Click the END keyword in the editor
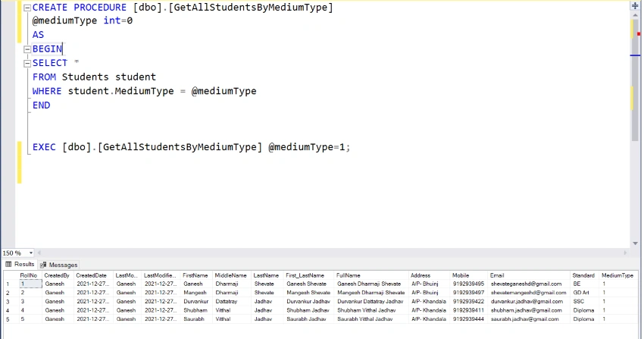The height and width of the screenshot is (339, 644). point(41,105)
